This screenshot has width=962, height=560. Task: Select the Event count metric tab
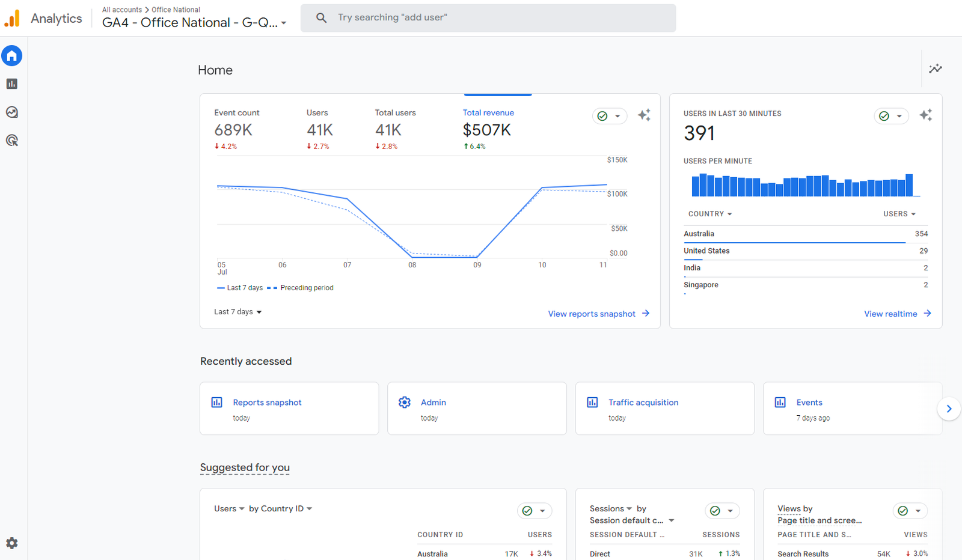(x=237, y=129)
